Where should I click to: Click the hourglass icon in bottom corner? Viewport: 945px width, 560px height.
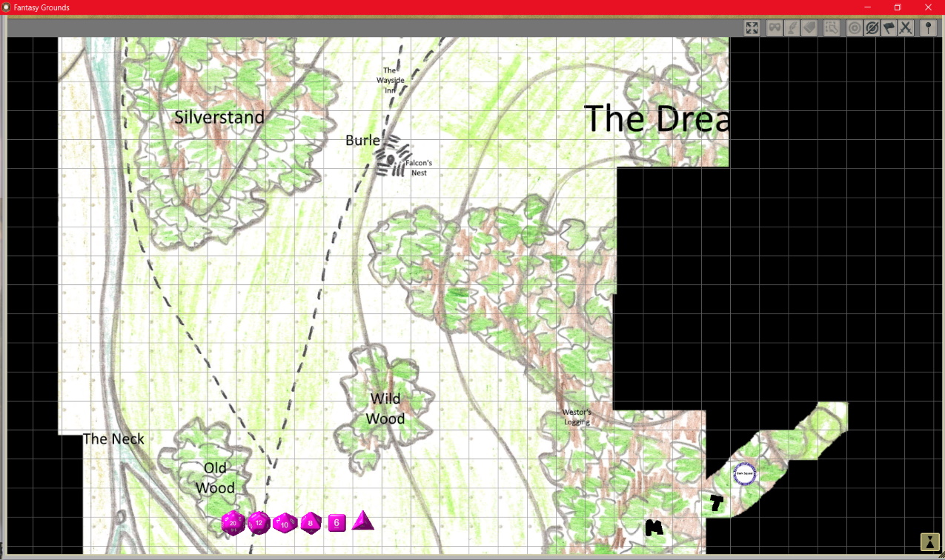[x=929, y=541]
